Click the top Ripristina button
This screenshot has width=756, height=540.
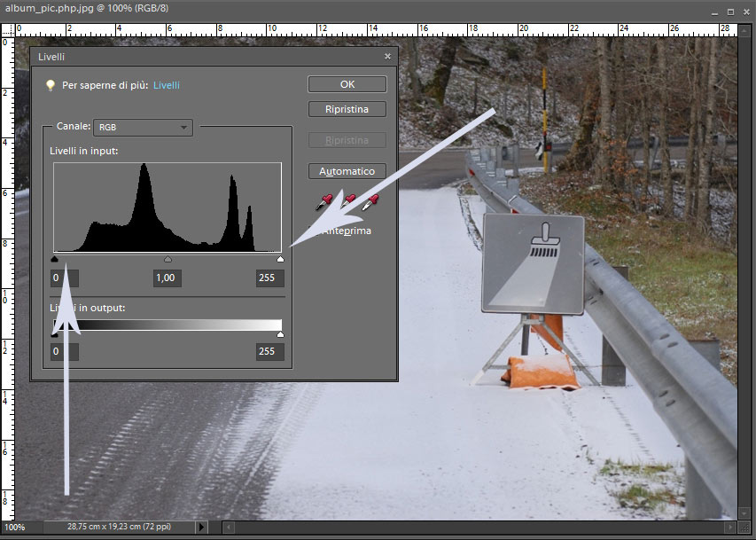pos(347,109)
